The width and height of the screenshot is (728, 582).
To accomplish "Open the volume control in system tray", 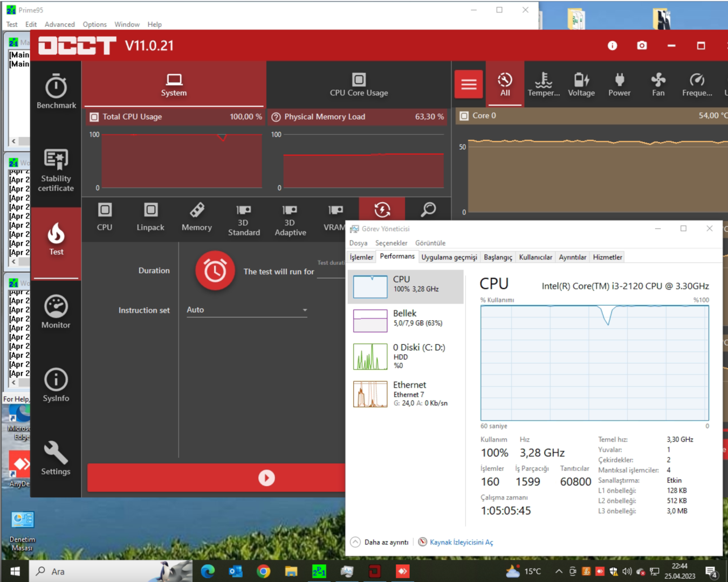I will (x=627, y=571).
